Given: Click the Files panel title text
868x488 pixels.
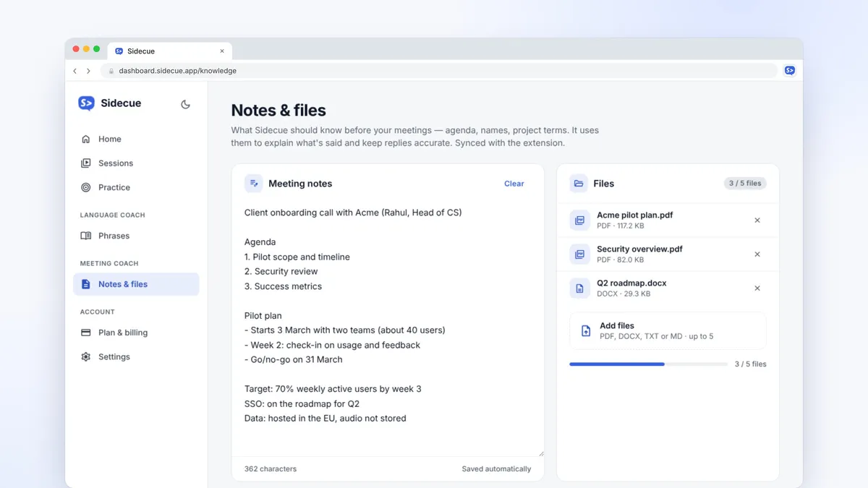Looking at the screenshot, I should [603, 184].
